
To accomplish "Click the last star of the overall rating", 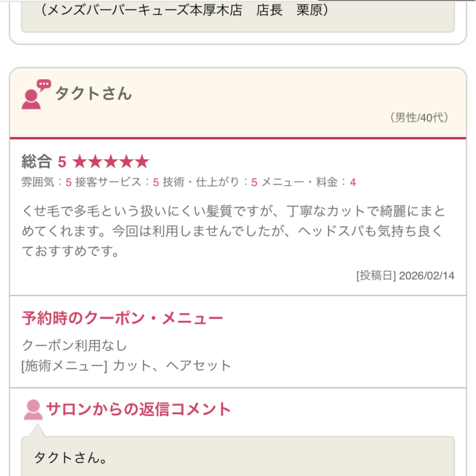I will [142, 162].
